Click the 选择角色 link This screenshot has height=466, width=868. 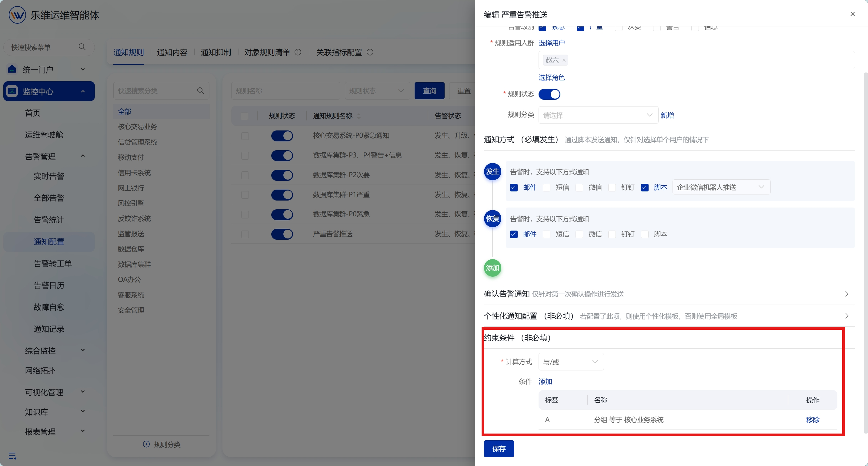[x=552, y=78]
